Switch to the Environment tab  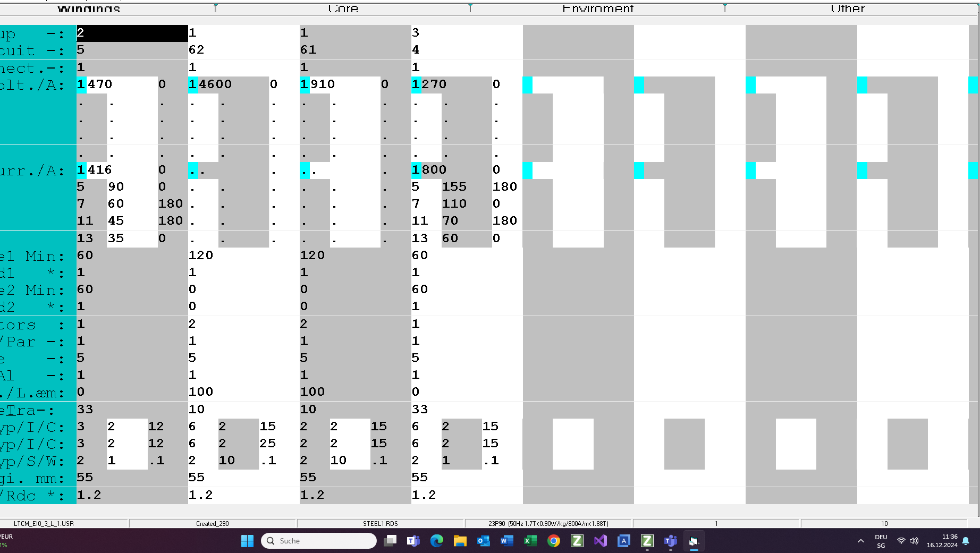[x=598, y=8]
